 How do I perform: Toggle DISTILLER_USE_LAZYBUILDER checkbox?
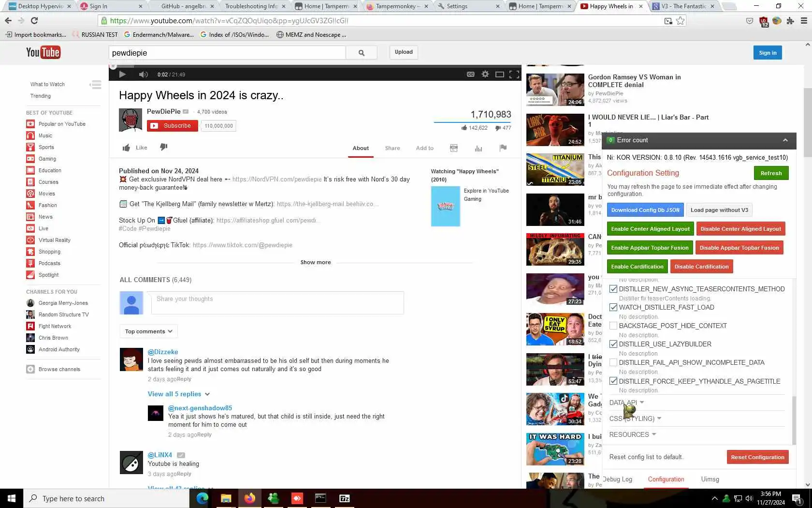click(x=613, y=344)
